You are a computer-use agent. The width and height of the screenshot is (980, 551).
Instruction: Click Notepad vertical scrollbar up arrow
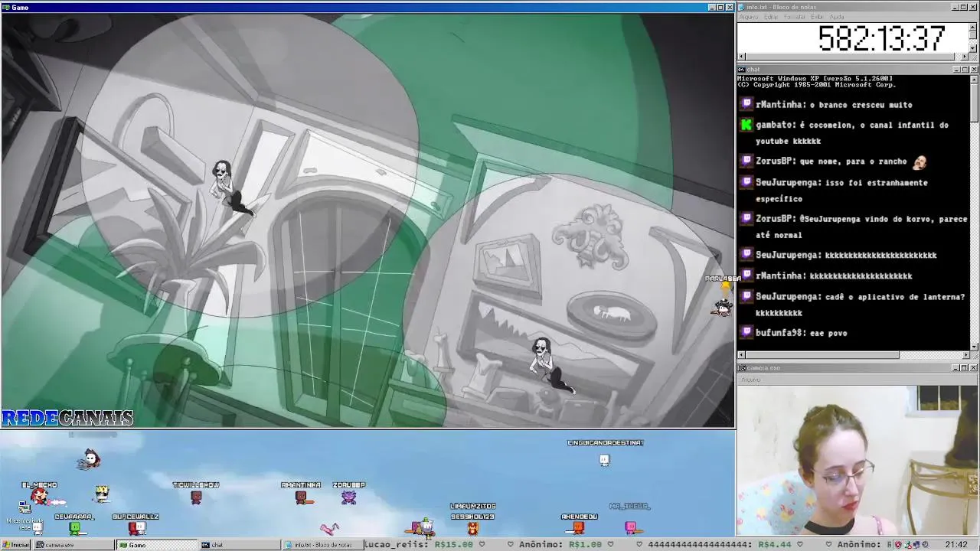click(x=973, y=27)
